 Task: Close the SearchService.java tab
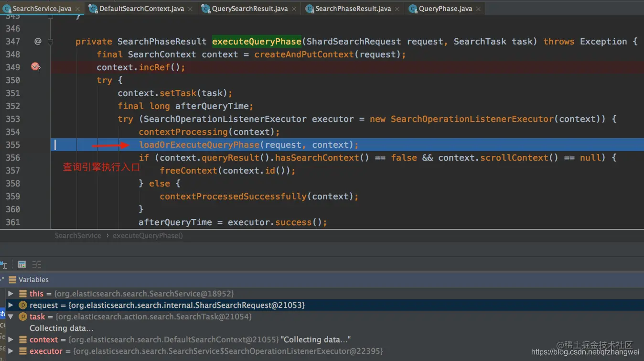tap(78, 9)
